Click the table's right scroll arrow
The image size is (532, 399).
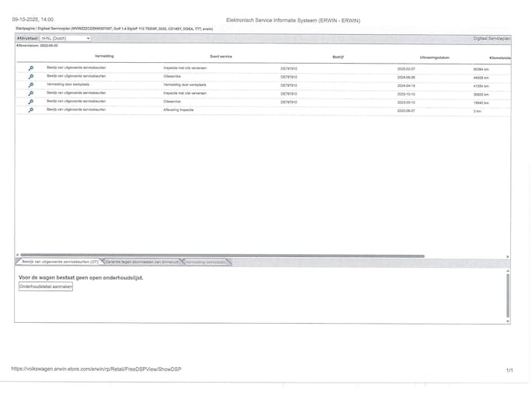coord(508,255)
